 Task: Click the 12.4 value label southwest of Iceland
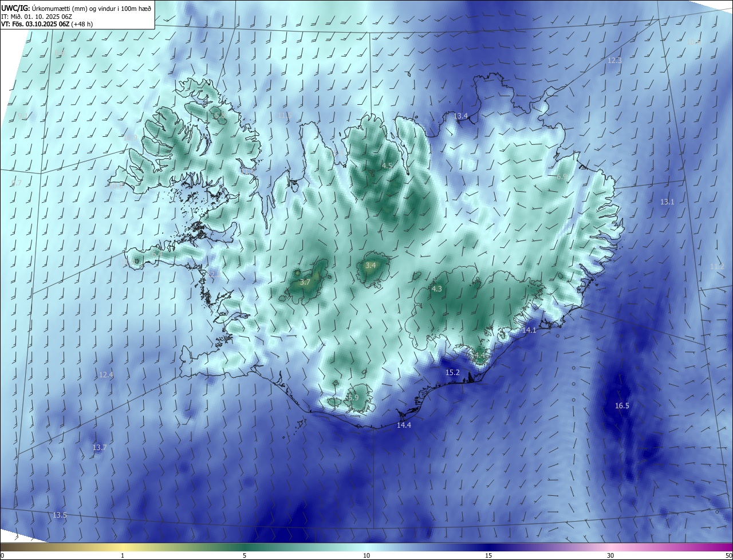tap(106, 374)
